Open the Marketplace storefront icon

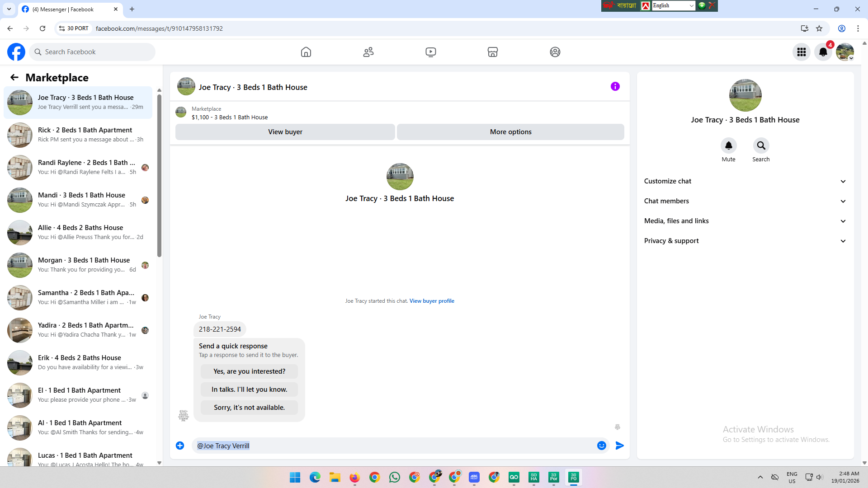[493, 52]
